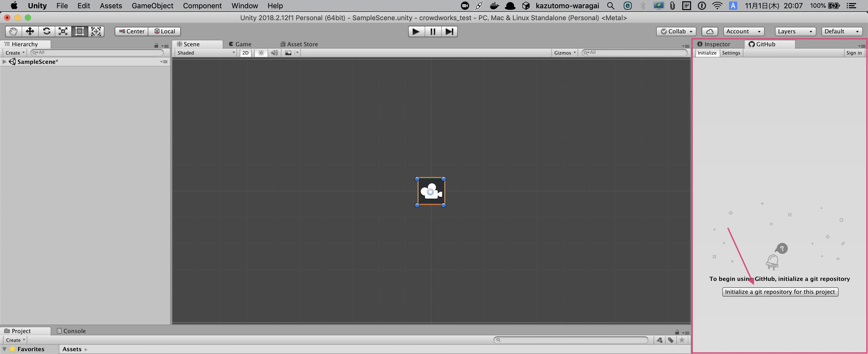The image size is (868, 354).
Task: Switch to the Scene tab
Action: tap(197, 44)
